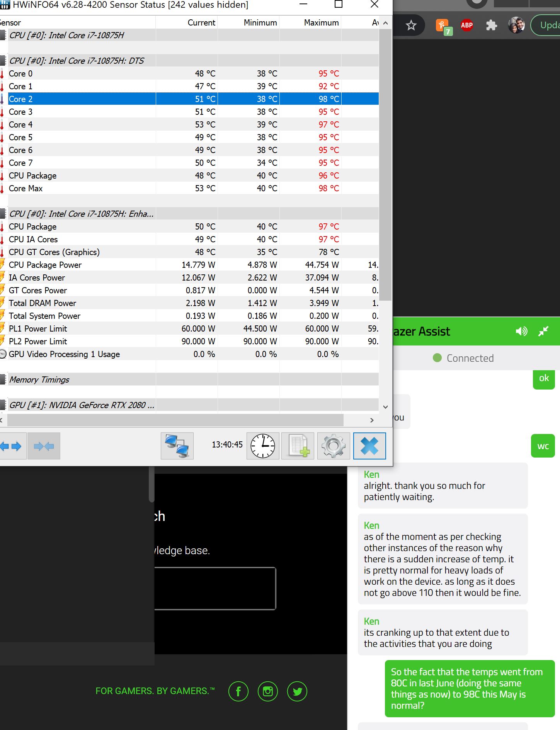Start logging with the sheet plus icon

[298, 446]
